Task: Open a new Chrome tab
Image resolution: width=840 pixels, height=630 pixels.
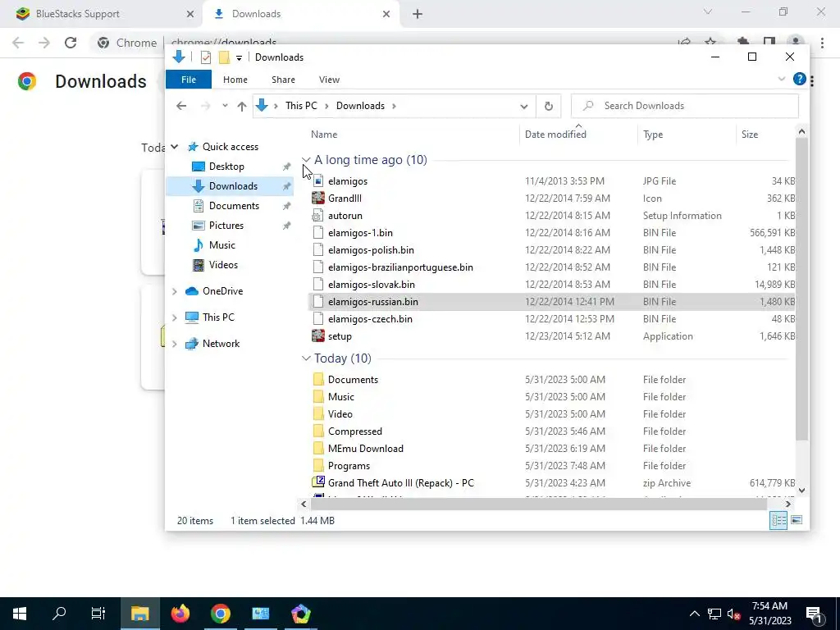Action: pyautogui.click(x=418, y=14)
